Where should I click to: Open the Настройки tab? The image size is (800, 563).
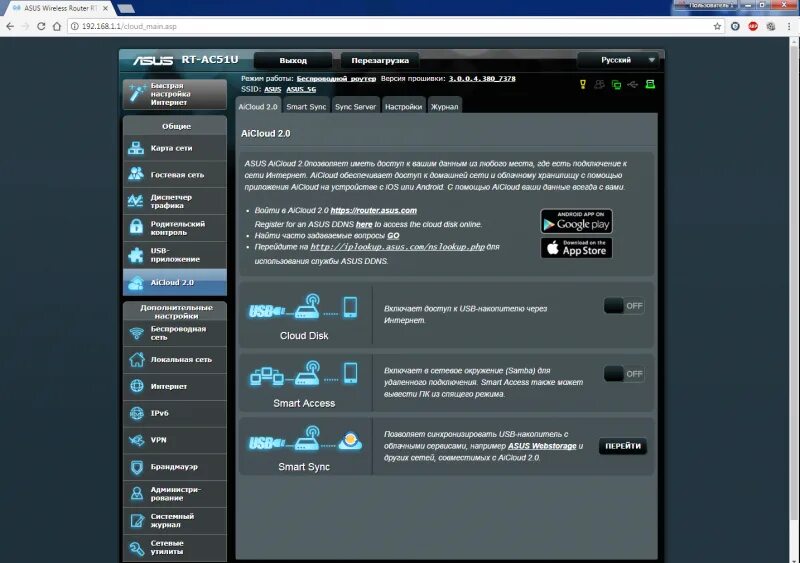[404, 106]
